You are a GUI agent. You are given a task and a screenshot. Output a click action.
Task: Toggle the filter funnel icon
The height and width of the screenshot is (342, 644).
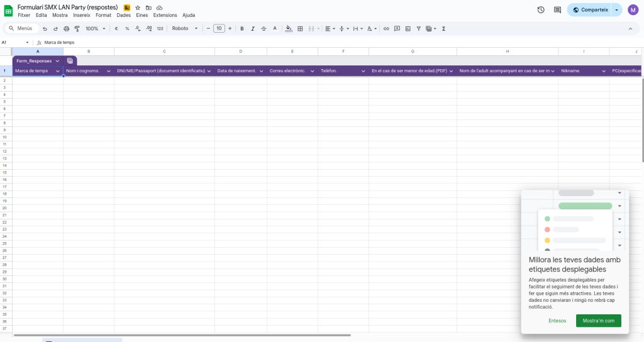tap(419, 28)
